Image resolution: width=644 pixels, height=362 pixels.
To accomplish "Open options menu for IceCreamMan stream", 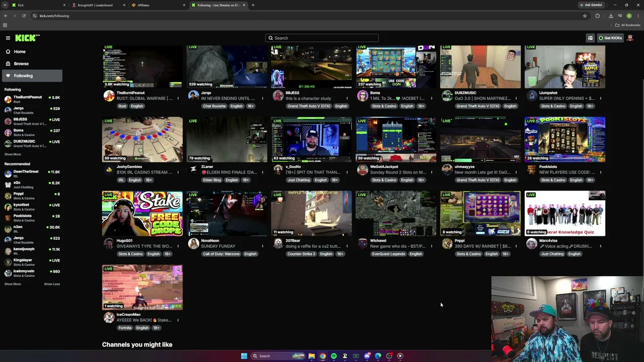I will [x=178, y=320].
